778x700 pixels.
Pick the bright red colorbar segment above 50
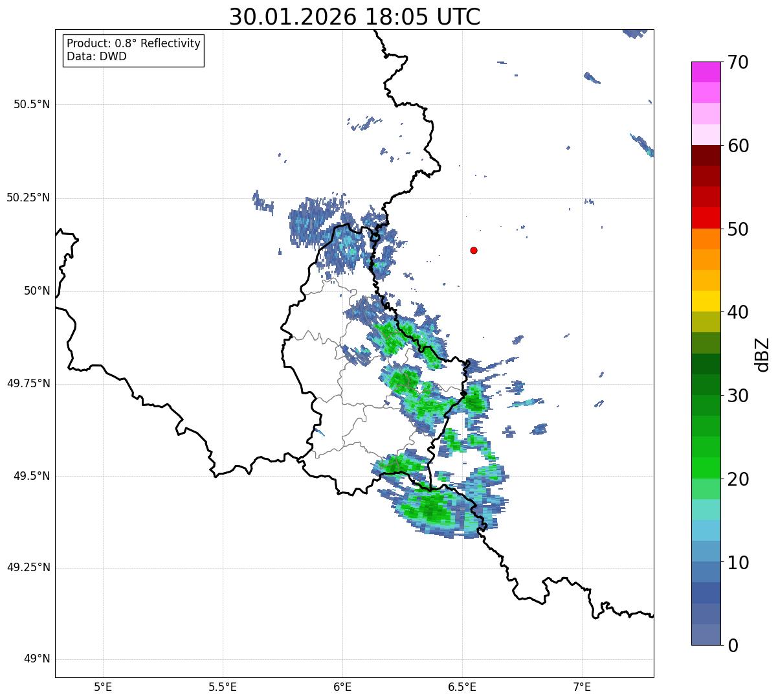tap(706, 218)
